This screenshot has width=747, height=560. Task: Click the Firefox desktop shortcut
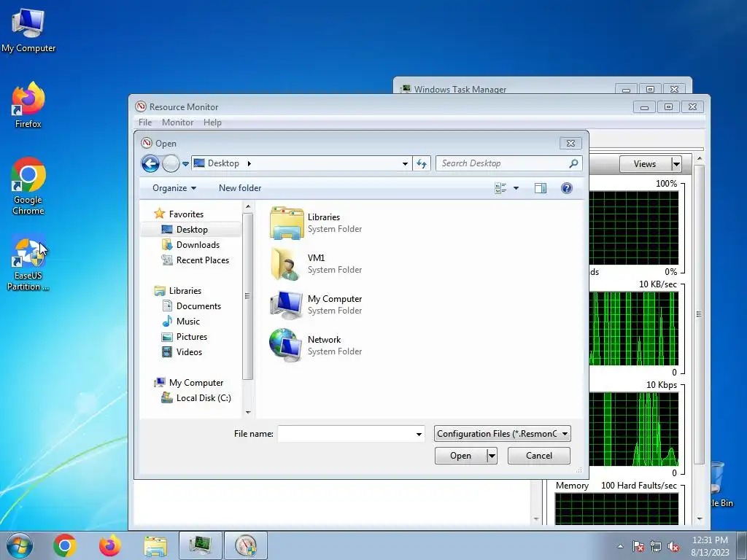click(28, 105)
